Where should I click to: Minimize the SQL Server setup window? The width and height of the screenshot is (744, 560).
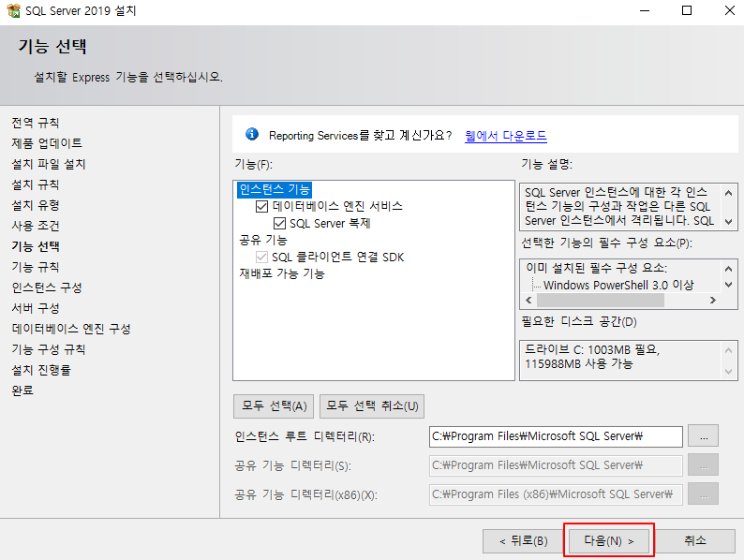(x=645, y=10)
